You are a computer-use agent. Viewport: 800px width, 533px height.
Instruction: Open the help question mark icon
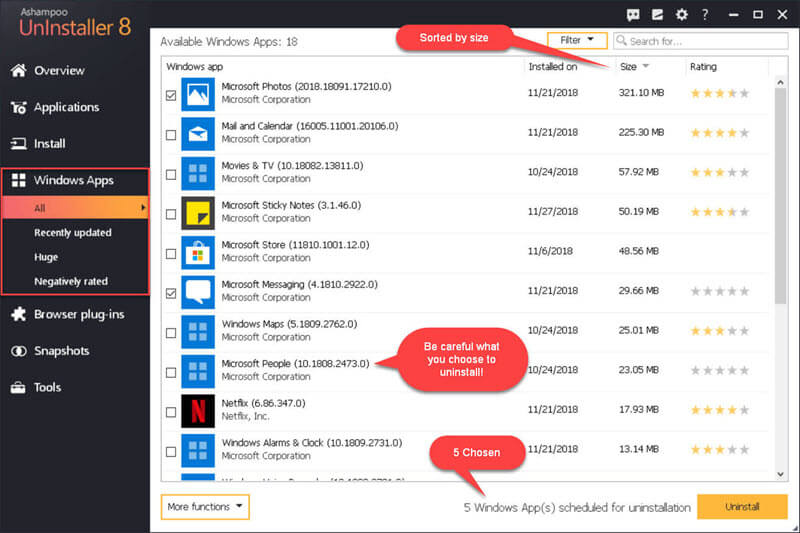(x=705, y=15)
